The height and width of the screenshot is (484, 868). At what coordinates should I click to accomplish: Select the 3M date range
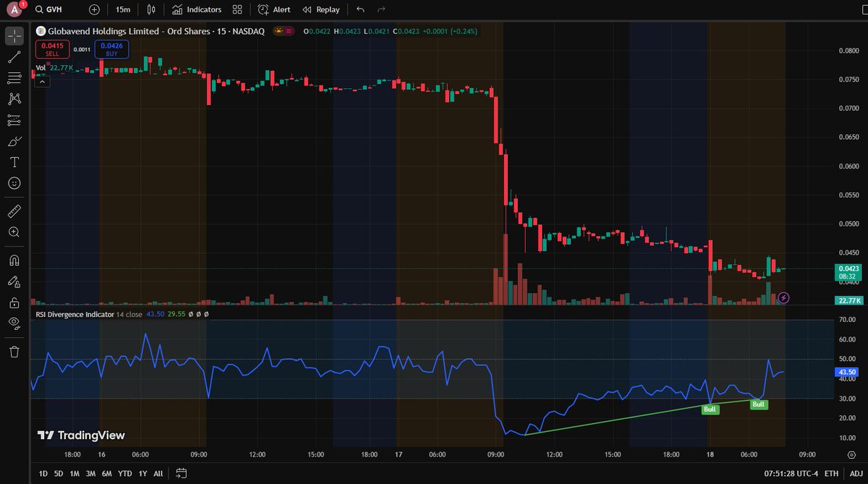tap(90, 474)
